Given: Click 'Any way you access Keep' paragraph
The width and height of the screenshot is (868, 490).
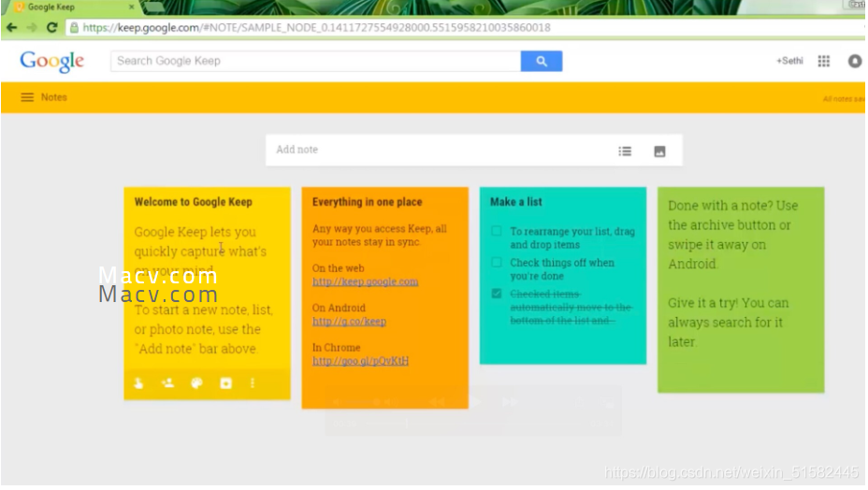Looking at the screenshot, I should pyautogui.click(x=379, y=236).
